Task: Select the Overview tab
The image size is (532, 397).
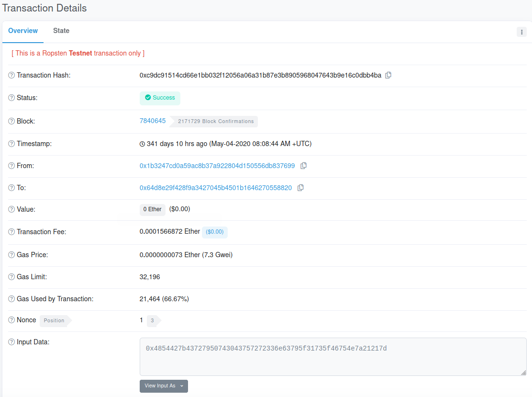Action: click(x=22, y=31)
